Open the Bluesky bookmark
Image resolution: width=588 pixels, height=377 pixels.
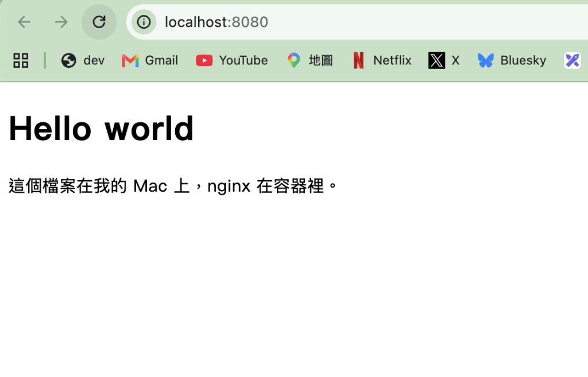click(512, 60)
